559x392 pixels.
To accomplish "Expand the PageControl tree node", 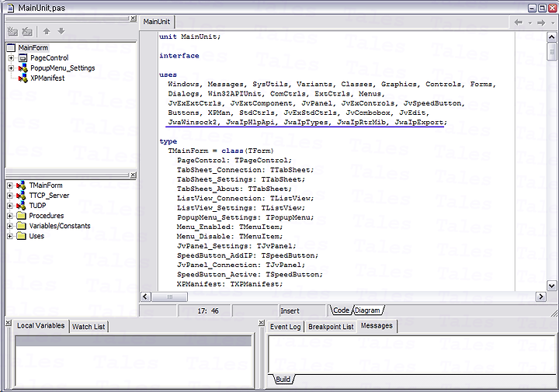I will tap(11, 57).
